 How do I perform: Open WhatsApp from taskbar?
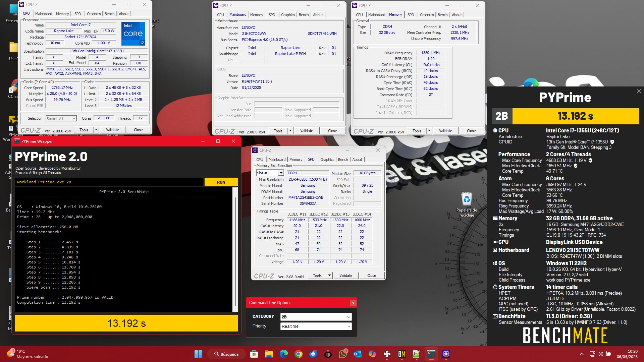pyautogui.click(x=343, y=354)
